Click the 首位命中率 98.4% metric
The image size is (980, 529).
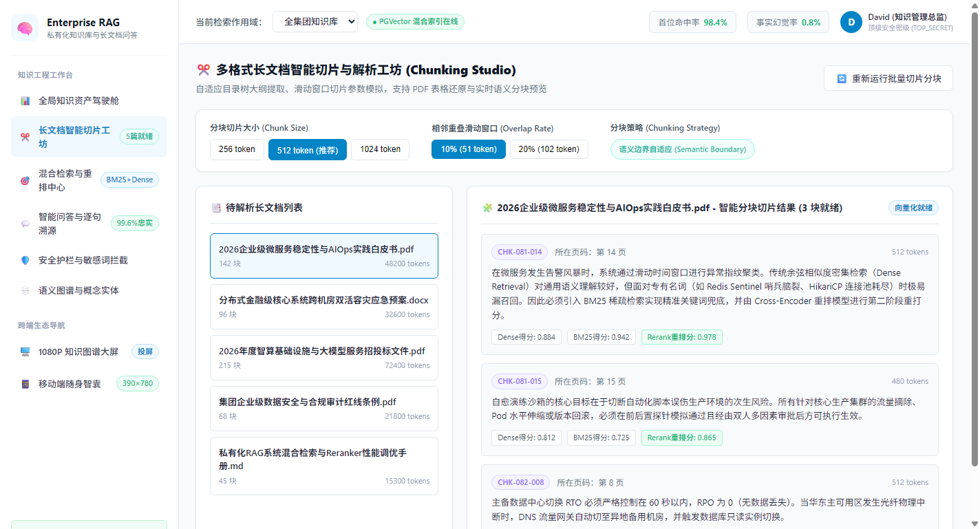[692, 22]
